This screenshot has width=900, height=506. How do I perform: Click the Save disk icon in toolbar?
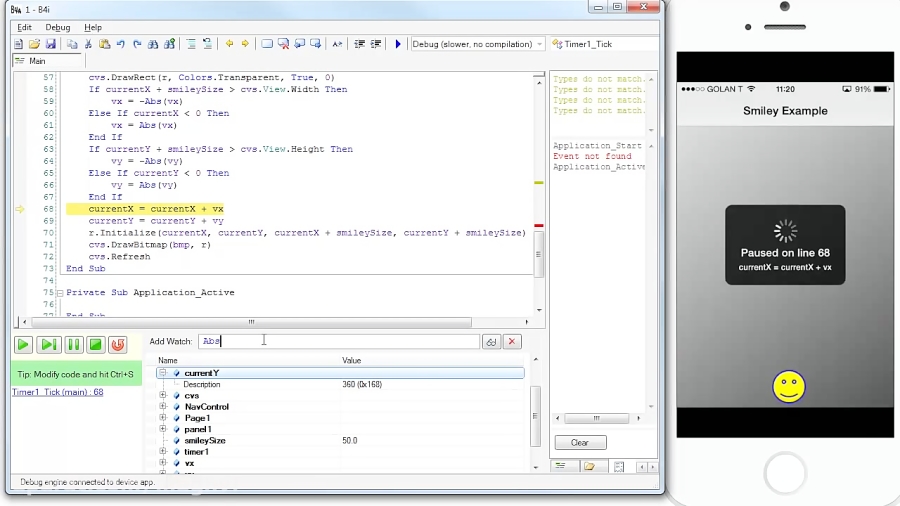51,44
